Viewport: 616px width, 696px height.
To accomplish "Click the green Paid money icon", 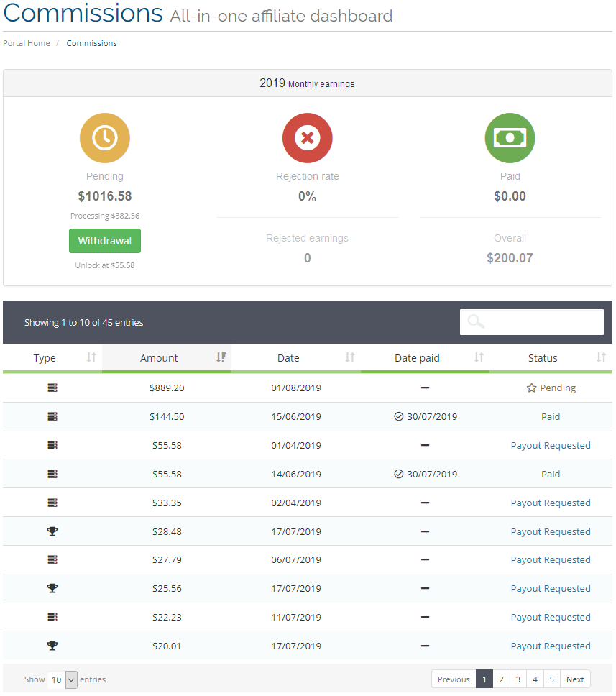I will pyautogui.click(x=510, y=138).
